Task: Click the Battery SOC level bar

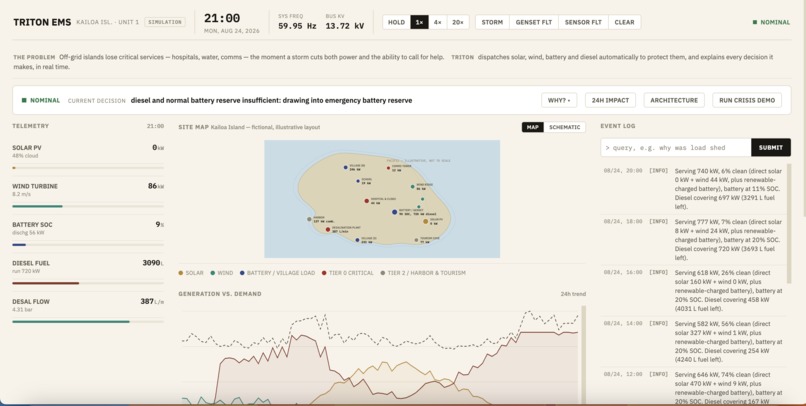Action: [x=88, y=245]
